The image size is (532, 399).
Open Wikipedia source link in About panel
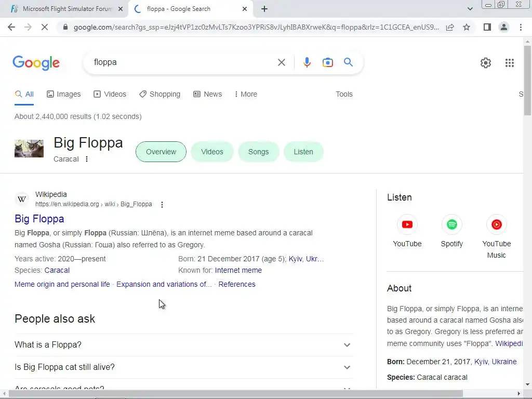point(509,343)
